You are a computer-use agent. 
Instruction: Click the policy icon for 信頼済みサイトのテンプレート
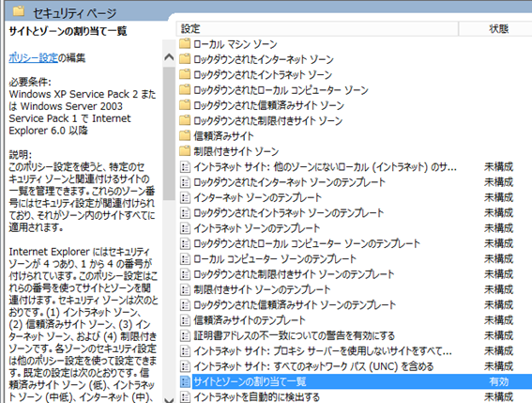[185, 320]
